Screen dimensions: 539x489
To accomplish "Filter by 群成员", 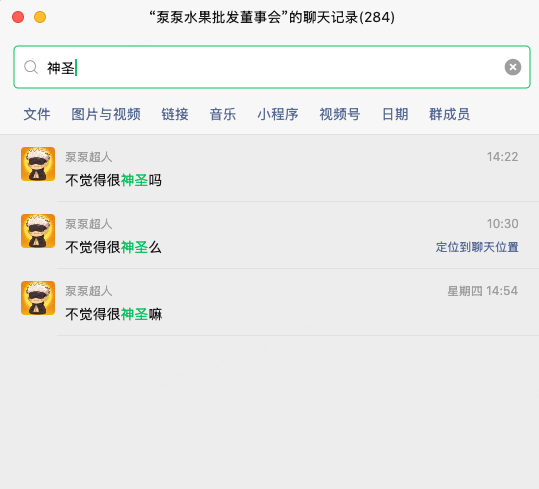I will coord(449,114).
